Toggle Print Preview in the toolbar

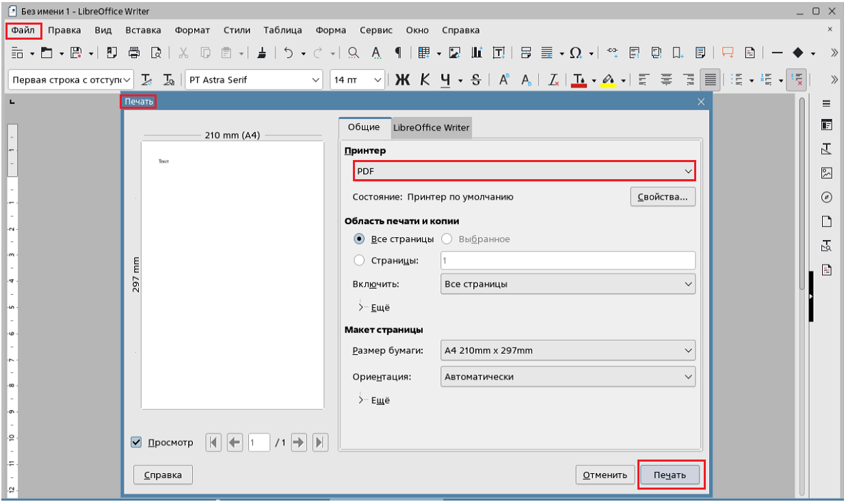click(x=156, y=53)
